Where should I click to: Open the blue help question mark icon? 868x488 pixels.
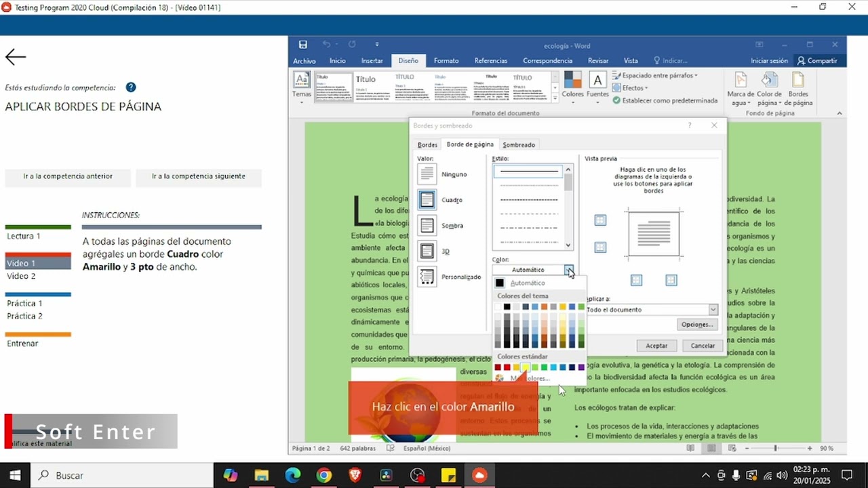131,87
